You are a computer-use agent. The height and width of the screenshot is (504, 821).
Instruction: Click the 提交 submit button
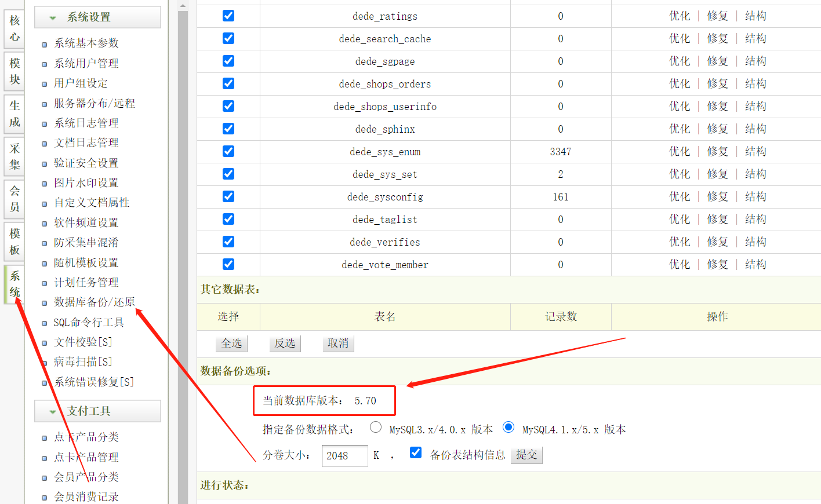[526, 455]
